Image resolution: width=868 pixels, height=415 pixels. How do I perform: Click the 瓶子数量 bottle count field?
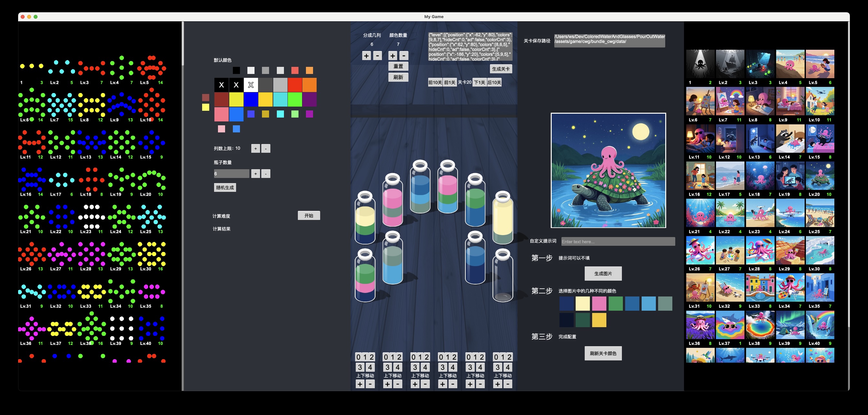coord(232,174)
